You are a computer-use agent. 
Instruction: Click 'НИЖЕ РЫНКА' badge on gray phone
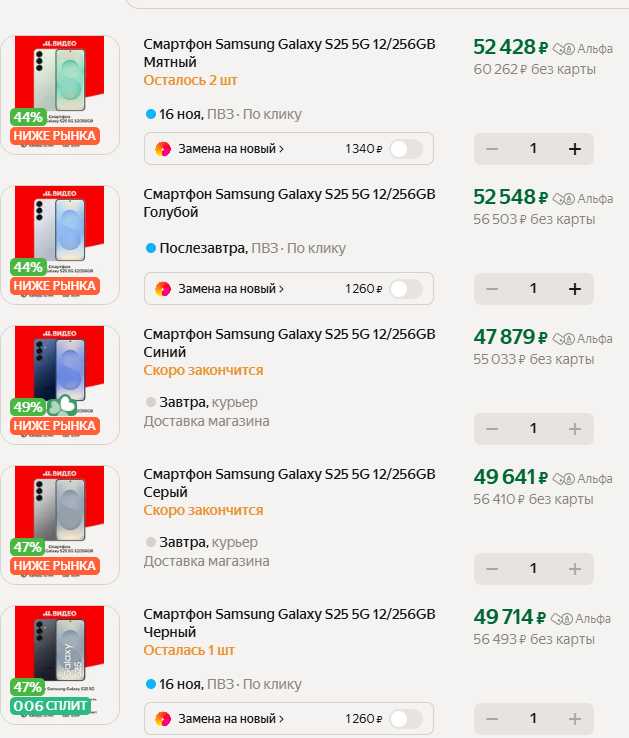point(55,566)
